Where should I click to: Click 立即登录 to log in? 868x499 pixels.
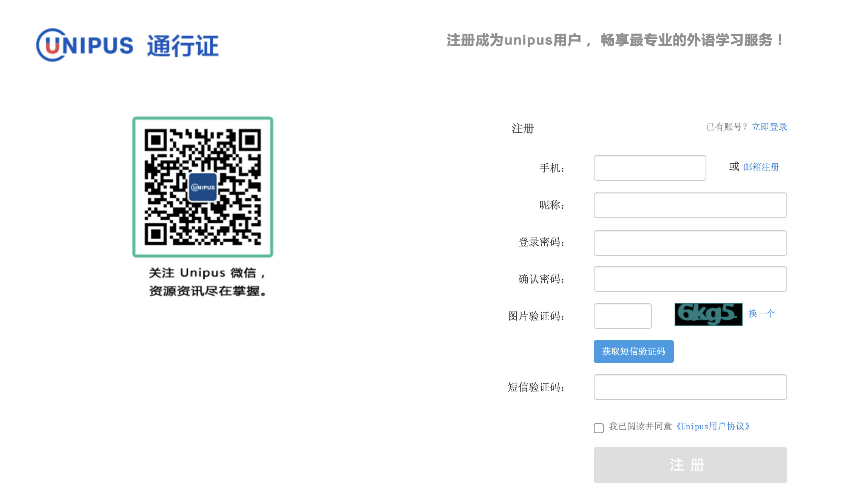tap(769, 127)
